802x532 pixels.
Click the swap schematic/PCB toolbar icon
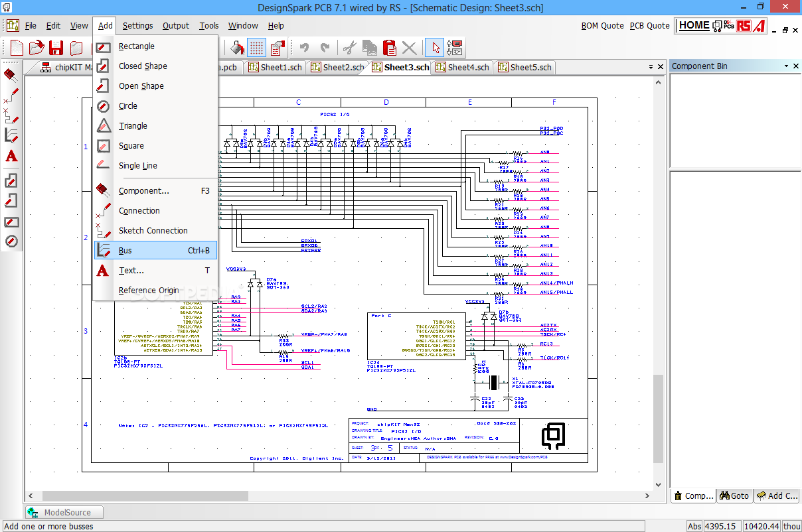455,47
